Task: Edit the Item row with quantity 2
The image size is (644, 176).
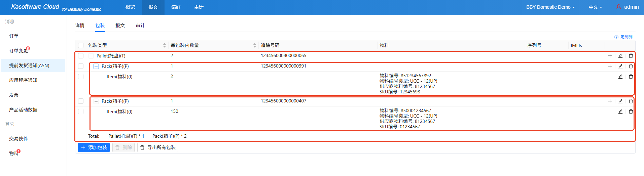Action: [620, 77]
